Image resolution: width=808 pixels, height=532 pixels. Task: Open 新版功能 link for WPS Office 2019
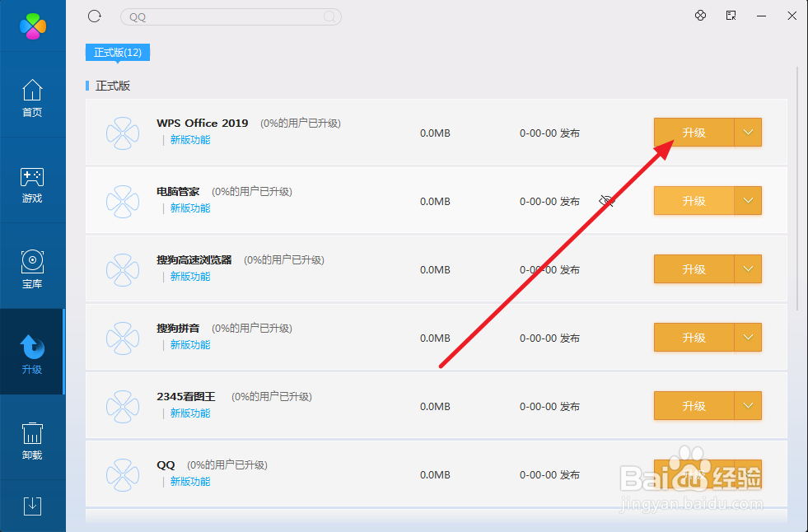click(x=190, y=140)
